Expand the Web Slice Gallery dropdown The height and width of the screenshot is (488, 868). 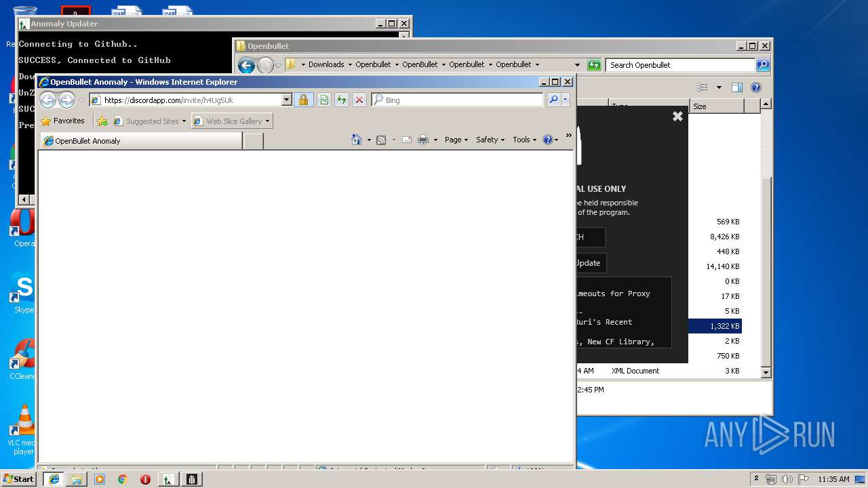click(x=267, y=122)
